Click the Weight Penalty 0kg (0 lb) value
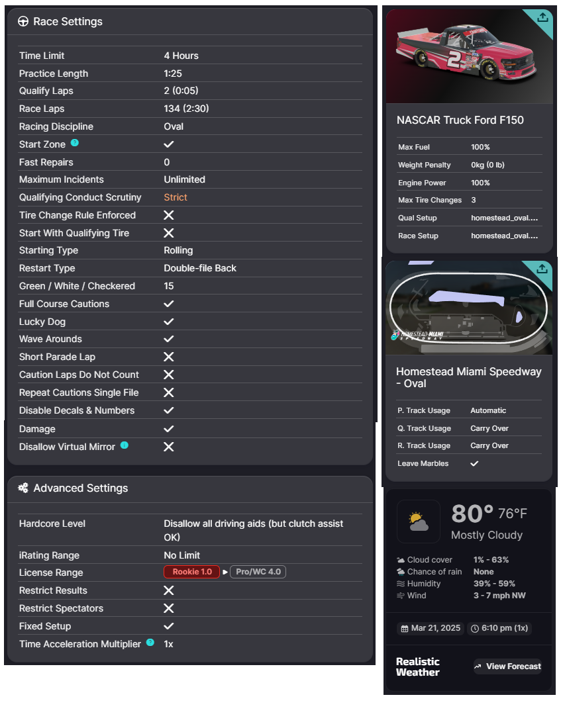The image size is (563, 728). pyautogui.click(x=487, y=165)
